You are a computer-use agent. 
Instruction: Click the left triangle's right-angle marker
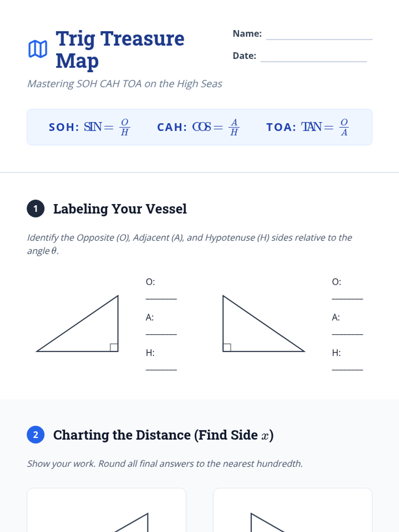point(114,347)
